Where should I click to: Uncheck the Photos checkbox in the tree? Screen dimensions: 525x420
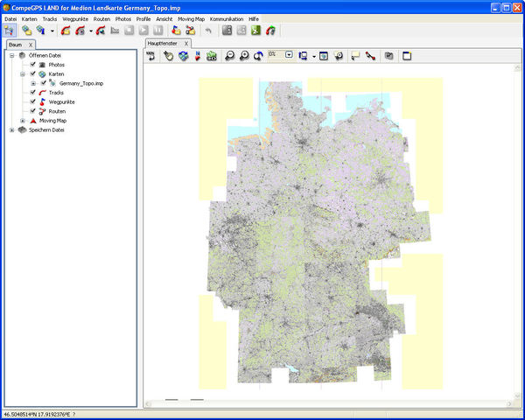(32, 65)
